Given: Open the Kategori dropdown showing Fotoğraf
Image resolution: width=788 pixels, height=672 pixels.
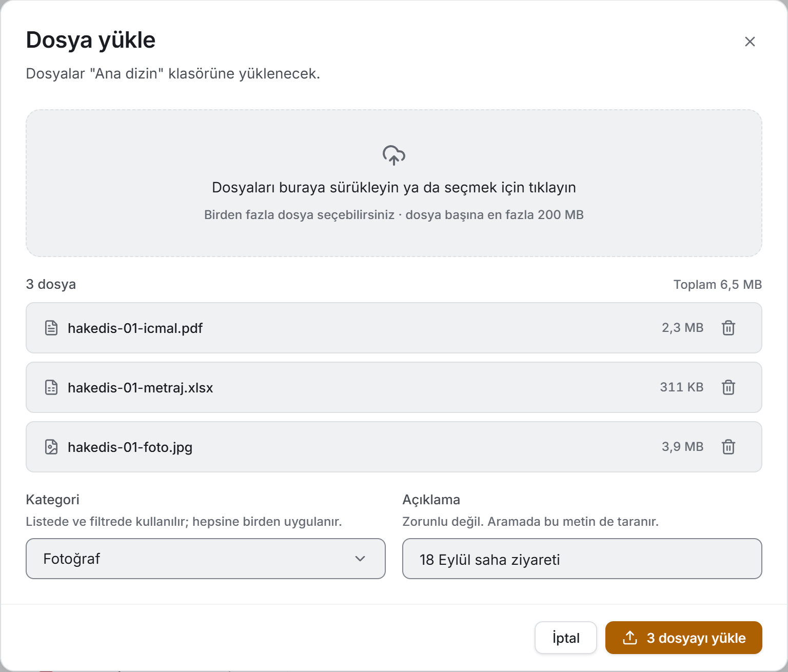Looking at the screenshot, I should tap(206, 559).
